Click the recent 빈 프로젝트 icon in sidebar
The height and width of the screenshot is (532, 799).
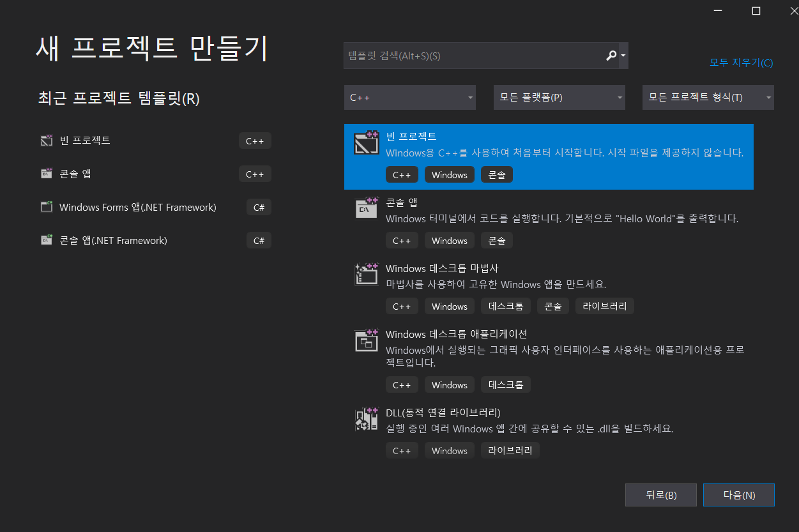tap(46, 141)
